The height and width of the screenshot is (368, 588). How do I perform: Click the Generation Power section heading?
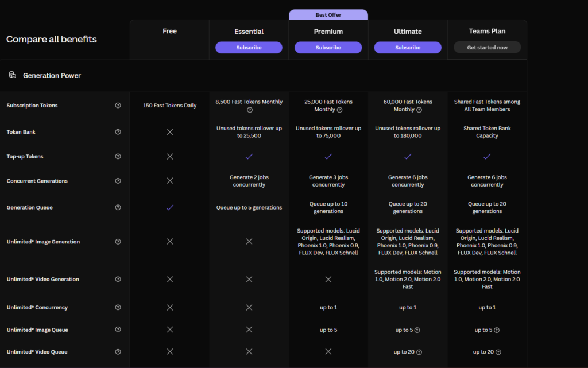52,76
